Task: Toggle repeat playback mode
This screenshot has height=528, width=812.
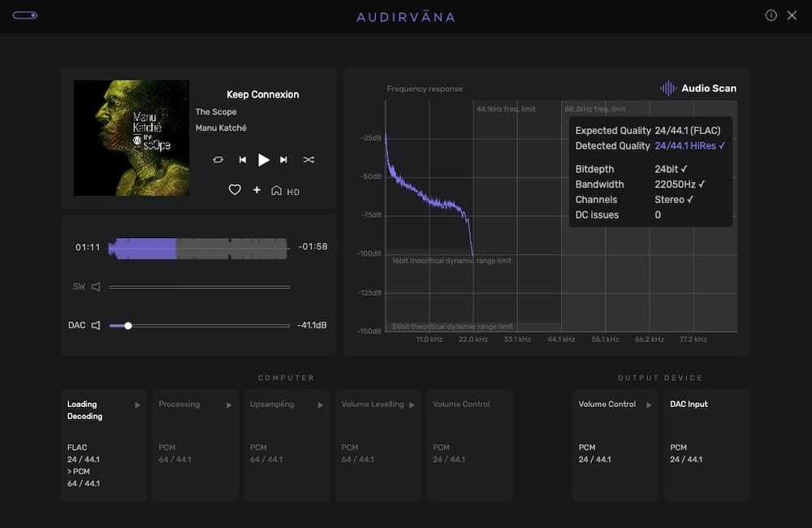Action: click(218, 159)
